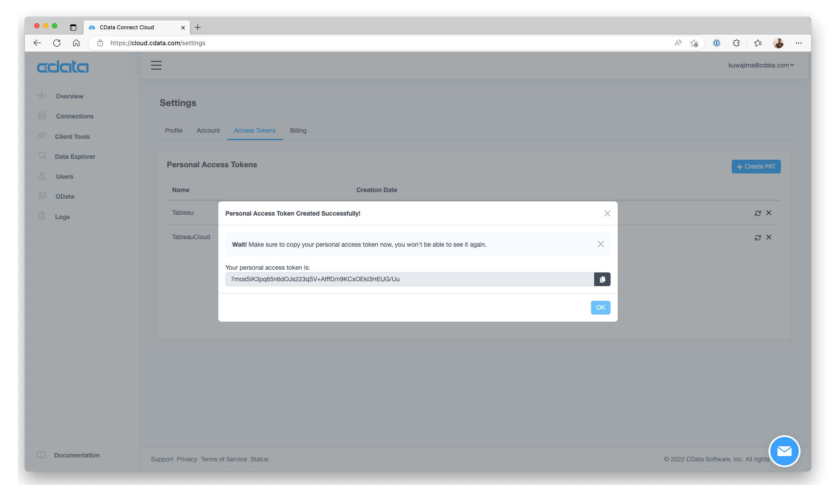Open browser settings and more menu

[799, 43]
